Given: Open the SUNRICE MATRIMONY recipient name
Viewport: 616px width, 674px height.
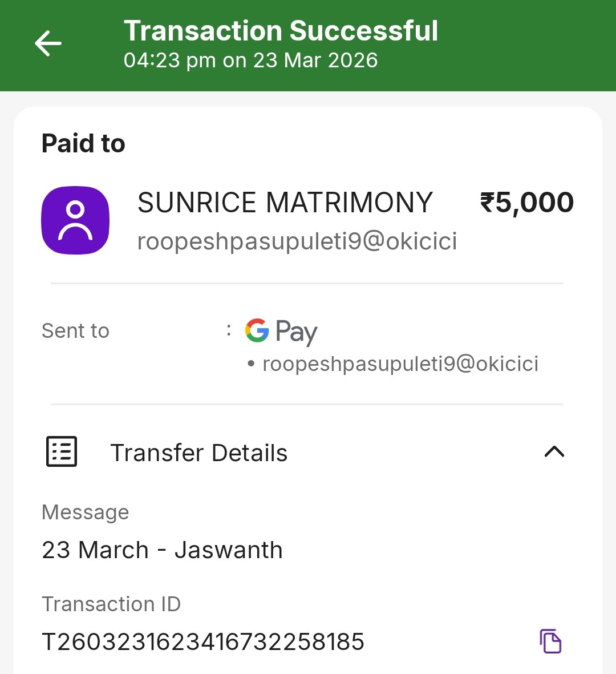Looking at the screenshot, I should coord(285,203).
